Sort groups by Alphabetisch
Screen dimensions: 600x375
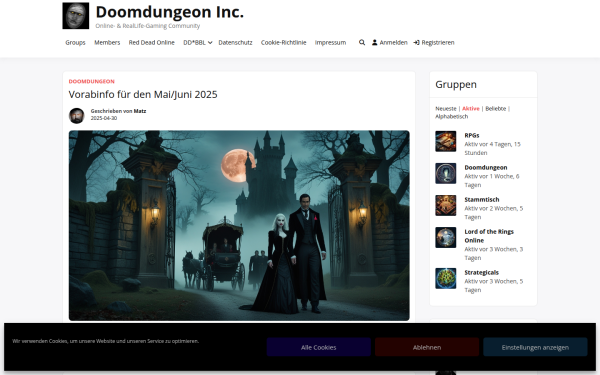tap(452, 116)
